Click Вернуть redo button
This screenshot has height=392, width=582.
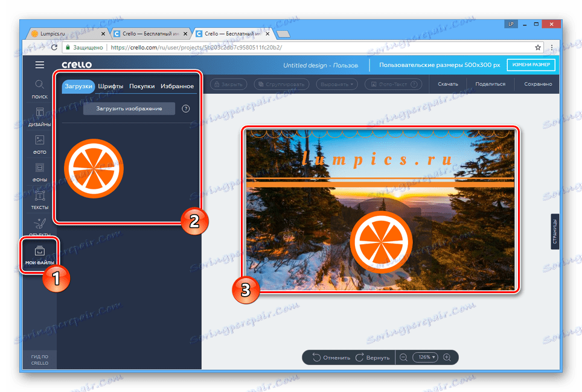(x=373, y=358)
